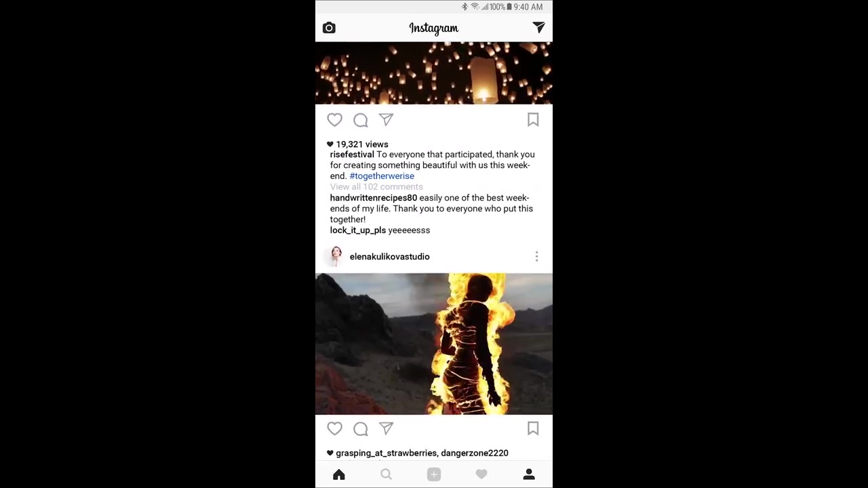Save the elenakulikovastudio post bookmark
Screen dimensions: 868x488
(533, 428)
